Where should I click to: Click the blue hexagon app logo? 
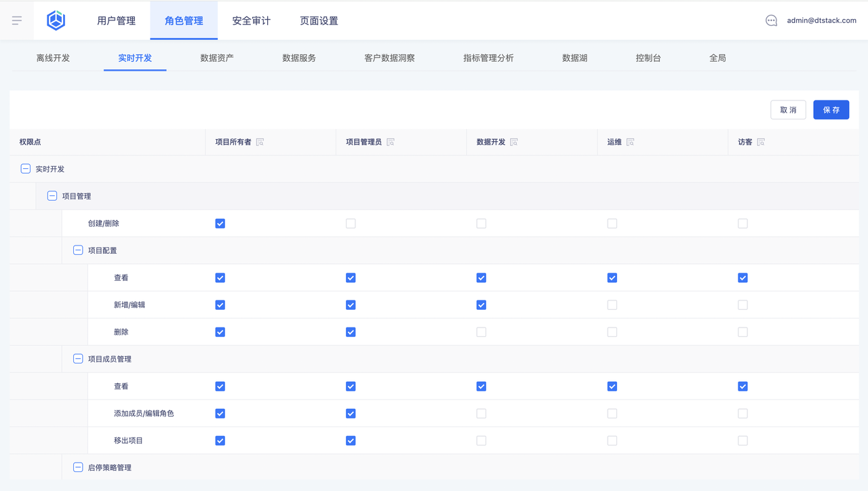(x=56, y=20)
